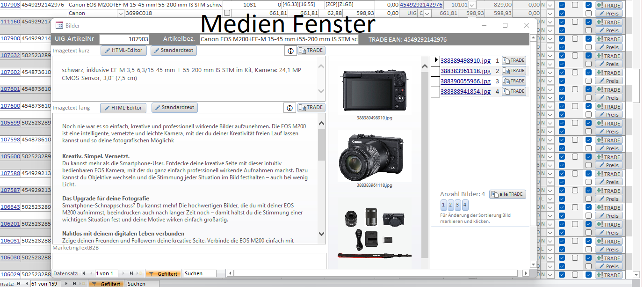The image size is (644, 287).
Task: Click the Imagetext kurz scroll up arrow
Action: coord(321,66)
